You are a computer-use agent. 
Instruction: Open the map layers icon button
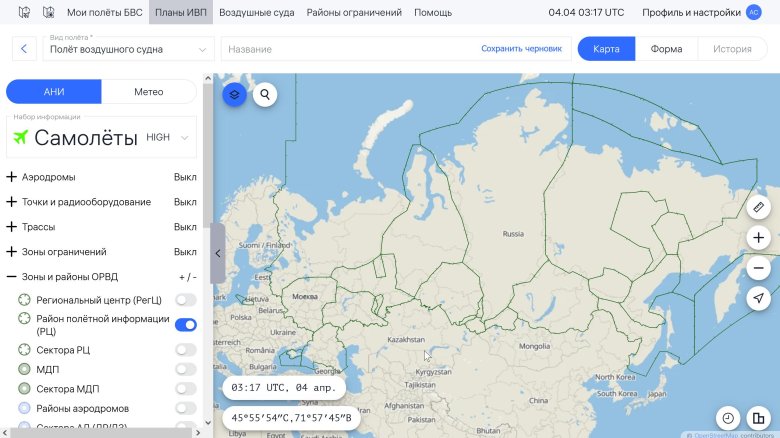pyautogui.click(x=233, y=95)
